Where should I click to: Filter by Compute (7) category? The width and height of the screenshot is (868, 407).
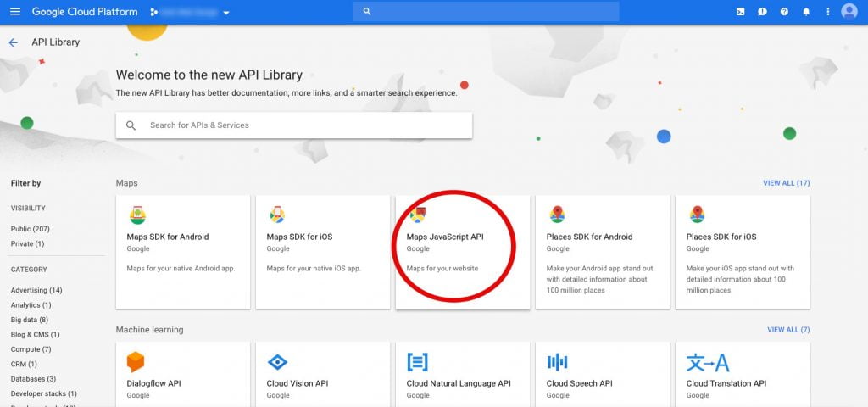click(x=31, y=349)
